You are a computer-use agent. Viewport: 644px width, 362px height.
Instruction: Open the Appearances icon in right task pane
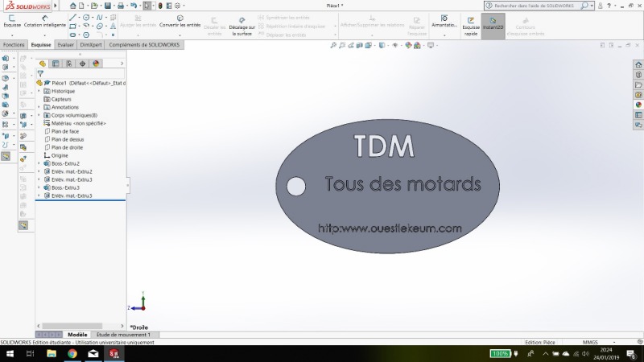[x=638, y=104]
